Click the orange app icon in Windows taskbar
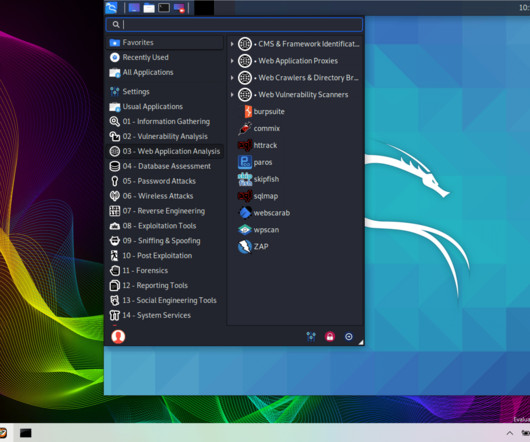This screenshot has width=530, height=442. (x=3, y=433)
